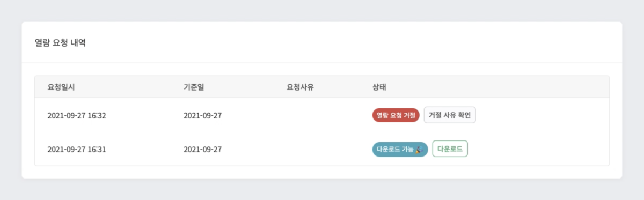This screenshot has height=200, width=644.
Task: Open 거절 사유 확인 for the rejected request
Action: pos(450,115)
